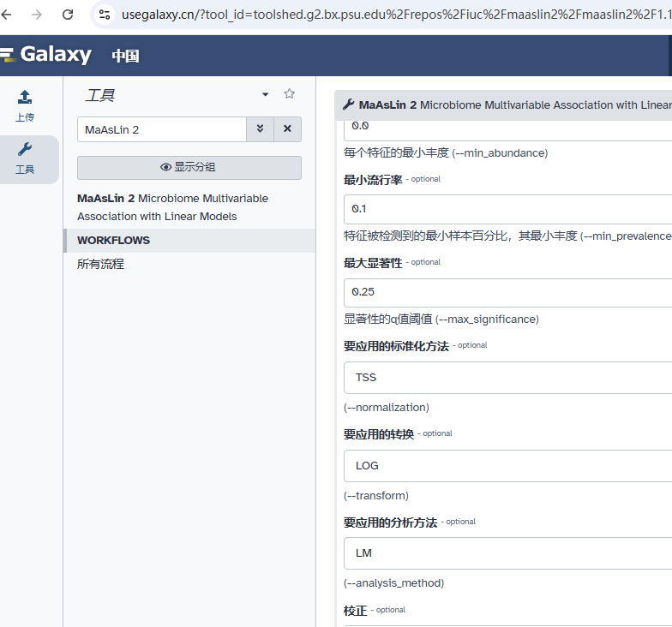Select the WORKFLOWS section header

(x=189, y=240)
